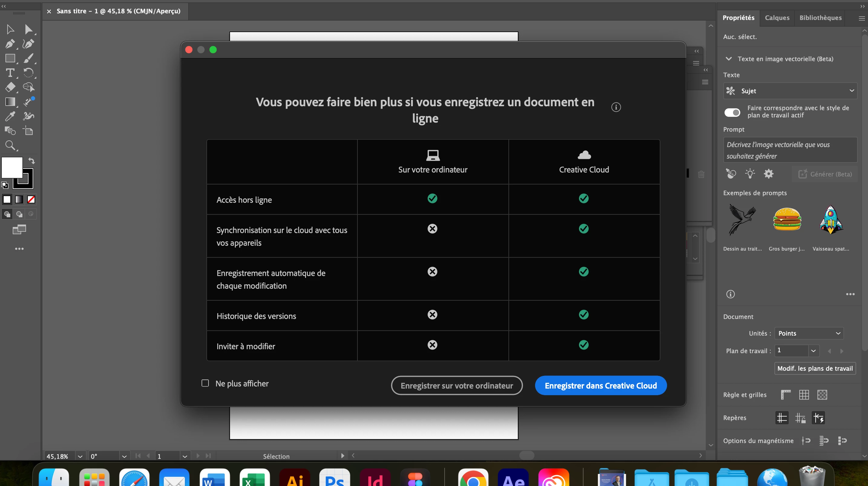
Task: Select the Eyedropper tool
Action: click(10, 116)
